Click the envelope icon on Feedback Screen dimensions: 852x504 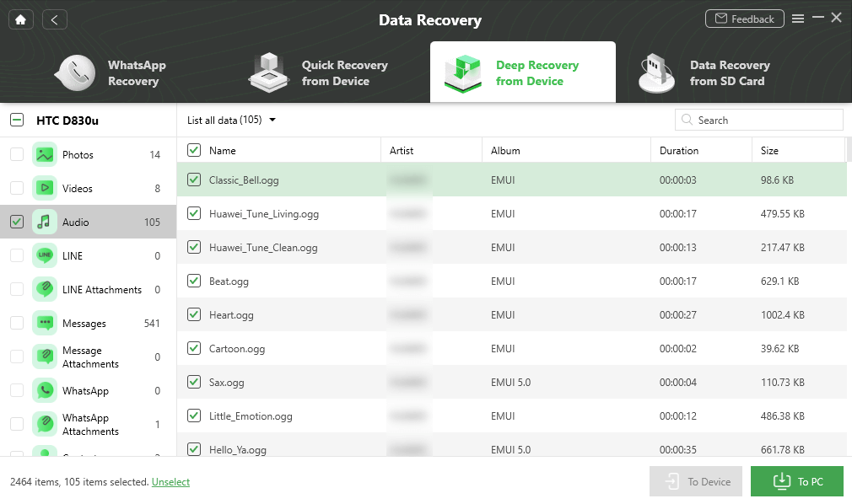[x=720, y=19]
